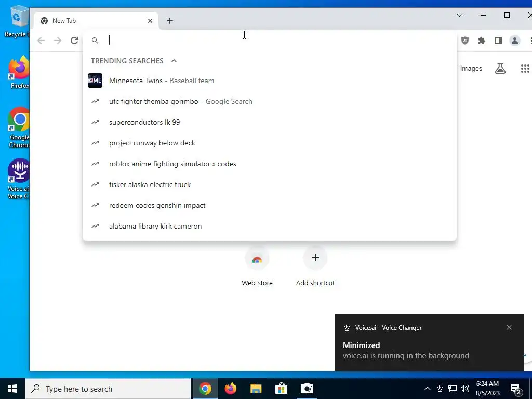The image size is (532, 399).
Task: Collapse the Trending Searches section
Action: (174, 61)
